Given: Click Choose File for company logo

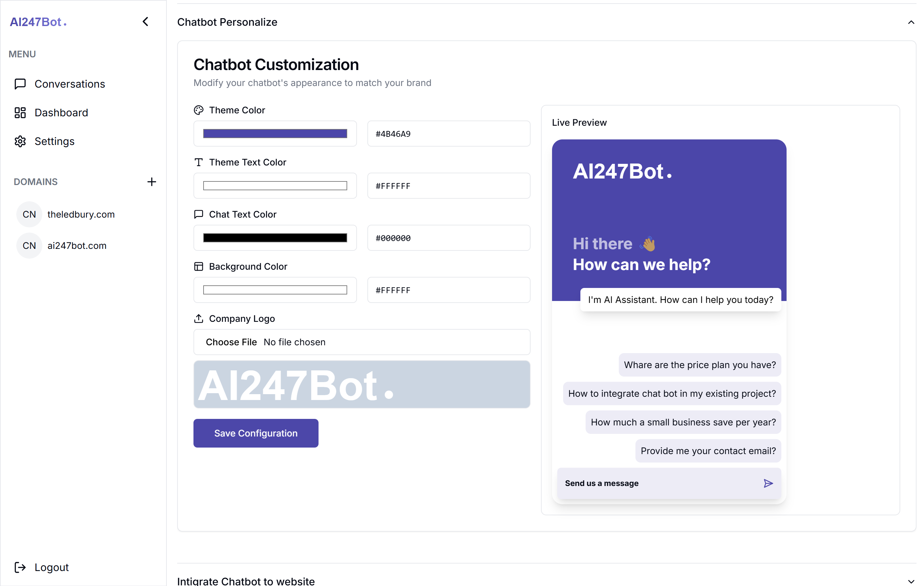Looking at the screenshot, I should (x=231, y=342).
